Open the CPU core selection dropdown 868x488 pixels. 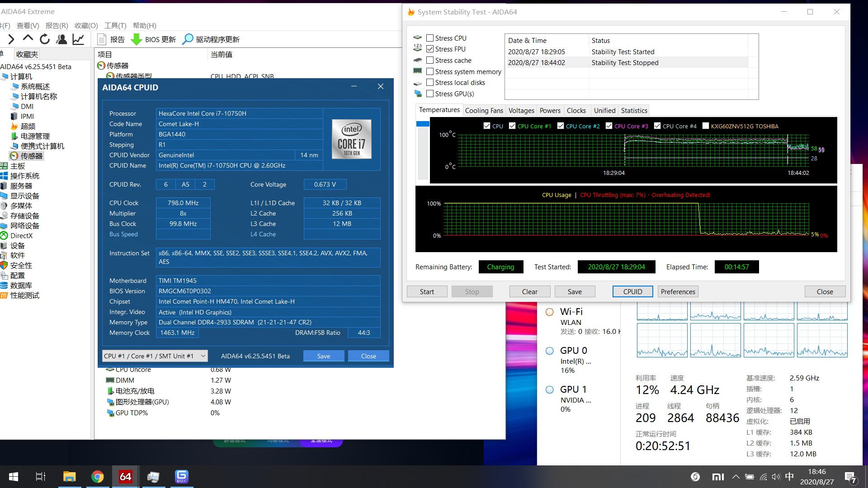(x=203, y=356)
